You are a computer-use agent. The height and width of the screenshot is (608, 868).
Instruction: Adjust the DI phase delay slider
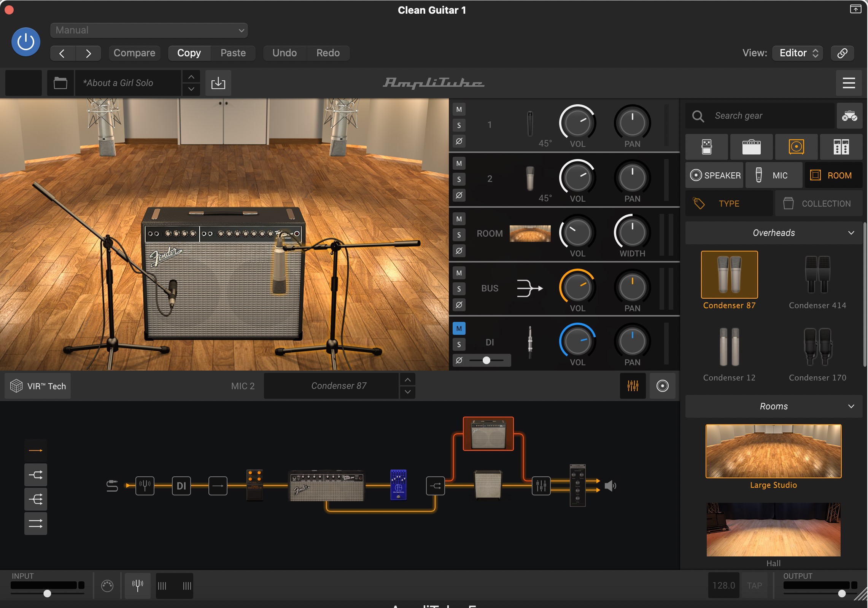[x=486, y=360]
